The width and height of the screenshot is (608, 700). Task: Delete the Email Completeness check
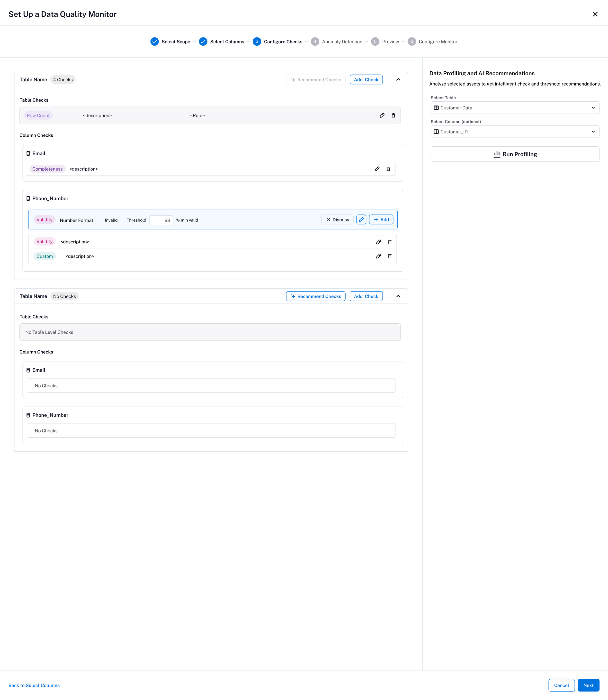388,169
